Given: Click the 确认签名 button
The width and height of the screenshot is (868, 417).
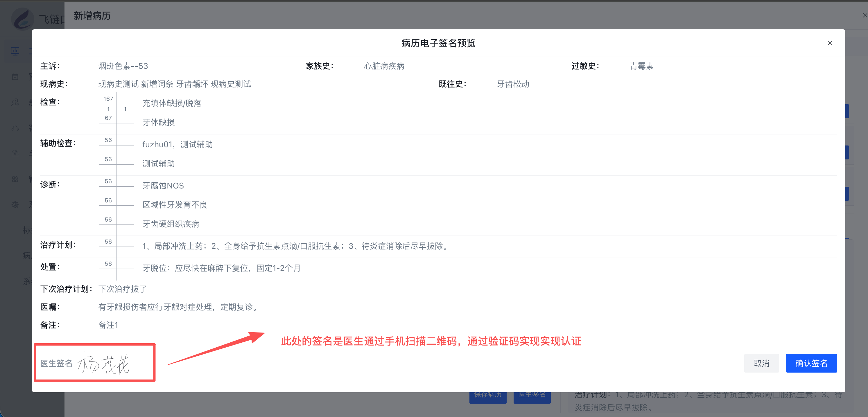Looking at the screenshot, I should click(811, 363).
